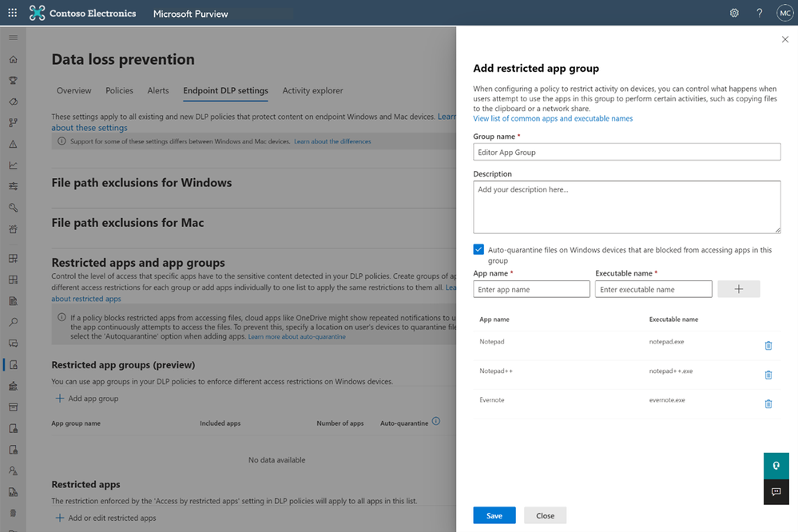Toggle the Auto-quarantine files checkbox
Viewport: 798px width, 532px height.
point(478,250)
